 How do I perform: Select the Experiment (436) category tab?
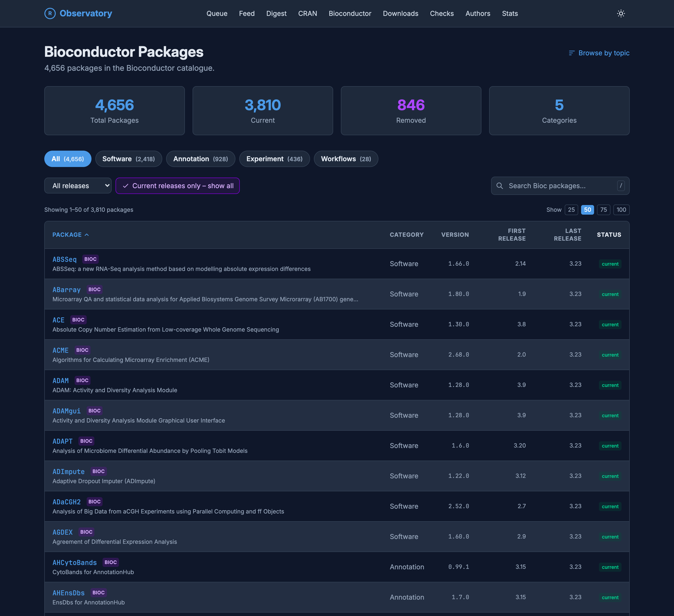point(274,159)
